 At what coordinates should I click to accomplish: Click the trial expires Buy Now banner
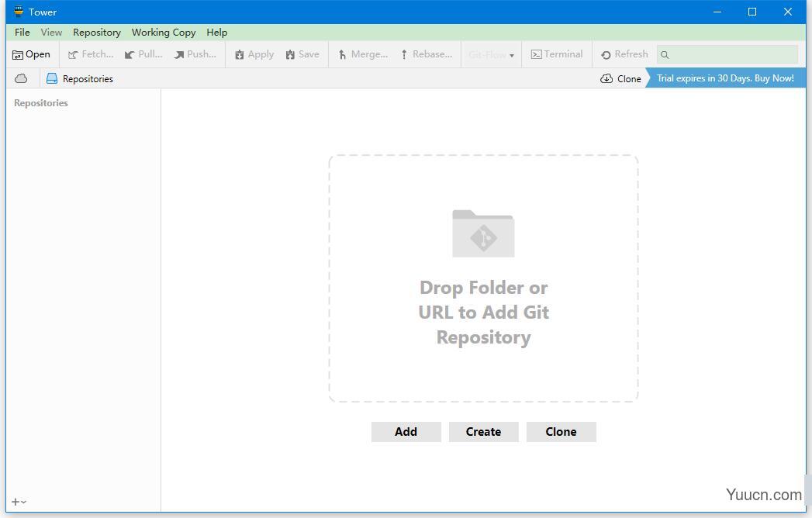coord(725,78)
